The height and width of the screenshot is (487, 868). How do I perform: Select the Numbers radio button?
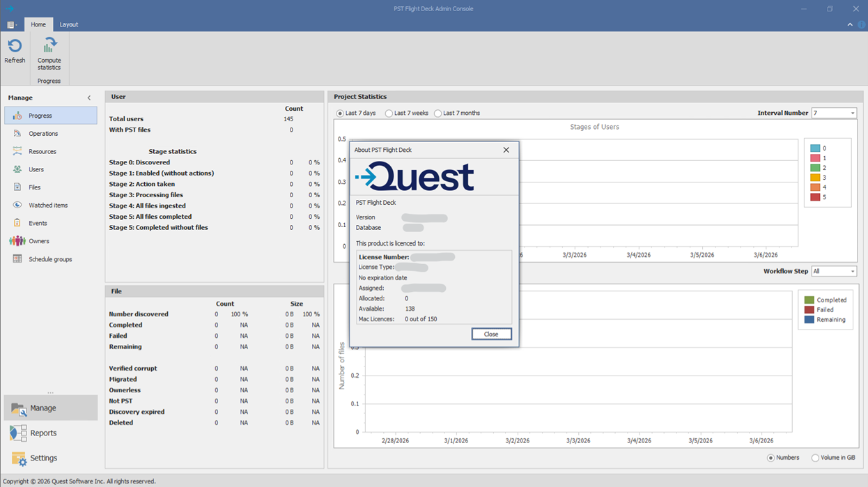click(771, 458)
